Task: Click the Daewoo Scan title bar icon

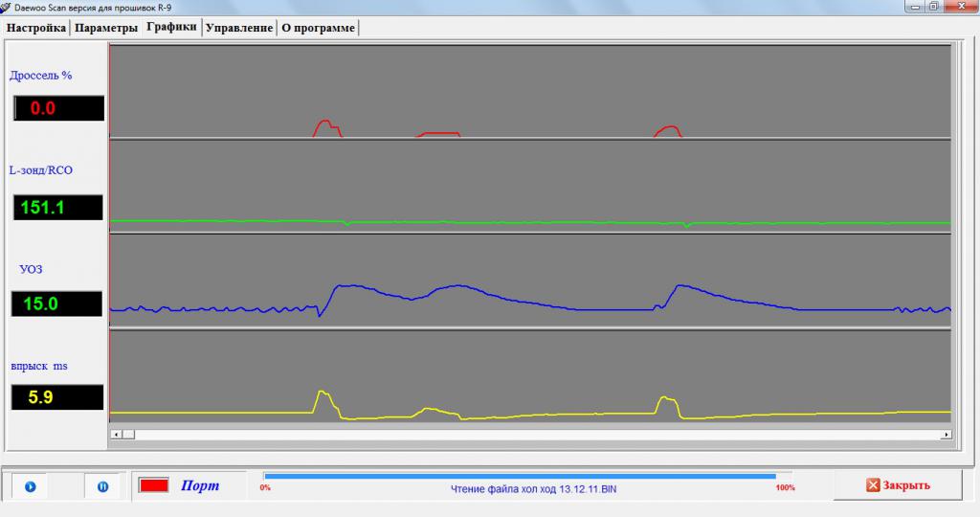Action: coord(6,7)
